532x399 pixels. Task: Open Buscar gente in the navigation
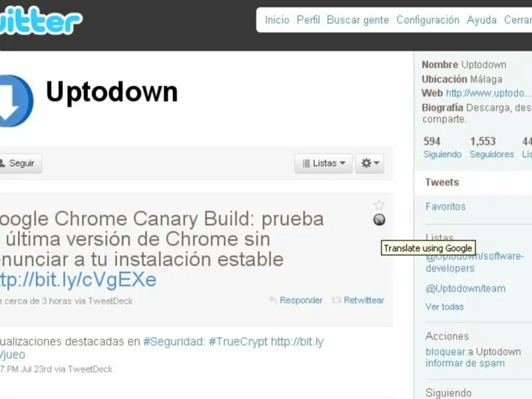358,21
